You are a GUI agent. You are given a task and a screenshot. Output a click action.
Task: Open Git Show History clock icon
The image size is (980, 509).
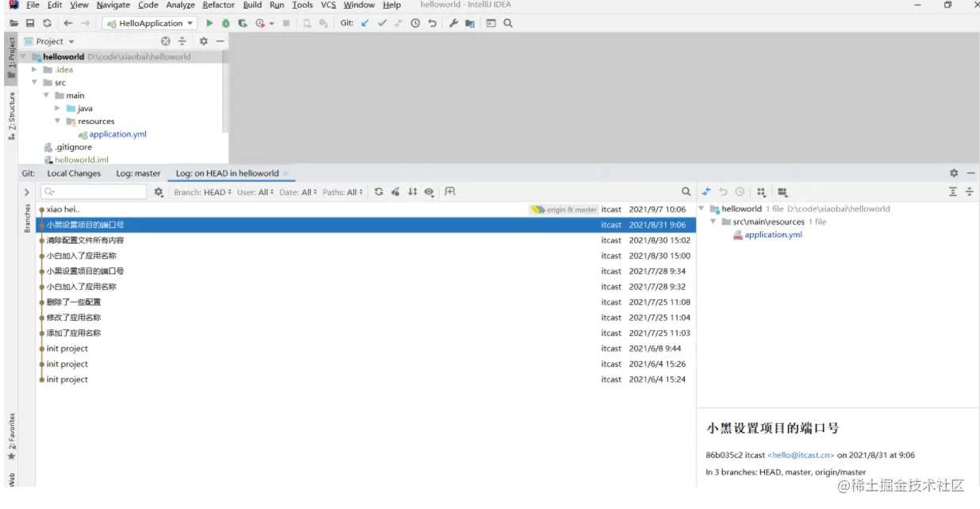click(415, 24)
